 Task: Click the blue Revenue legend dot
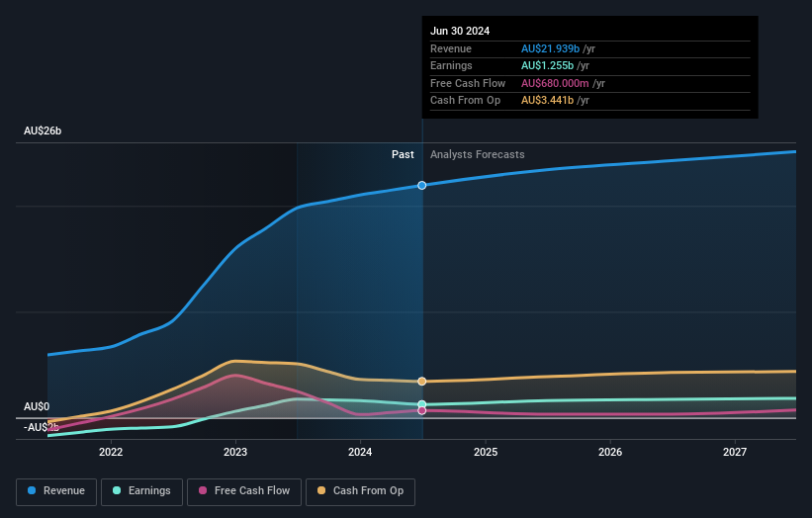point(32,490)
